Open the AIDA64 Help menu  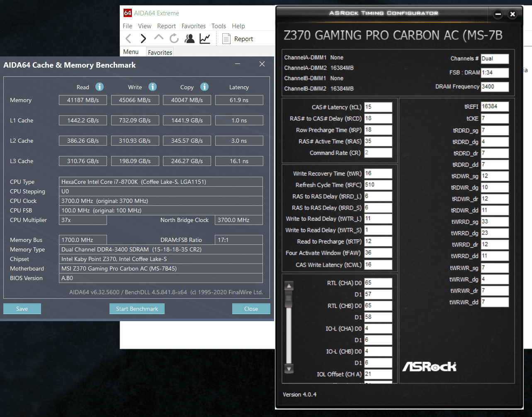coord(238,26)
